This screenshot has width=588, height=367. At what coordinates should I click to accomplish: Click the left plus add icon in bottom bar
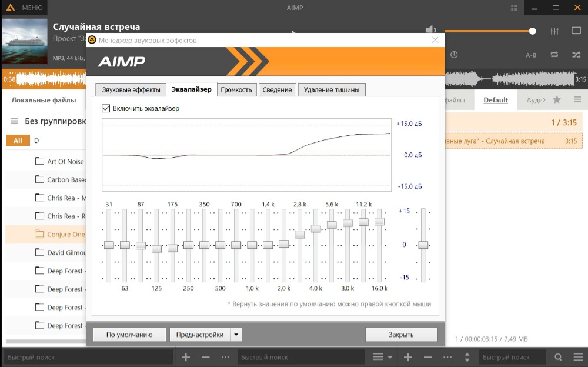click(186, 357)
